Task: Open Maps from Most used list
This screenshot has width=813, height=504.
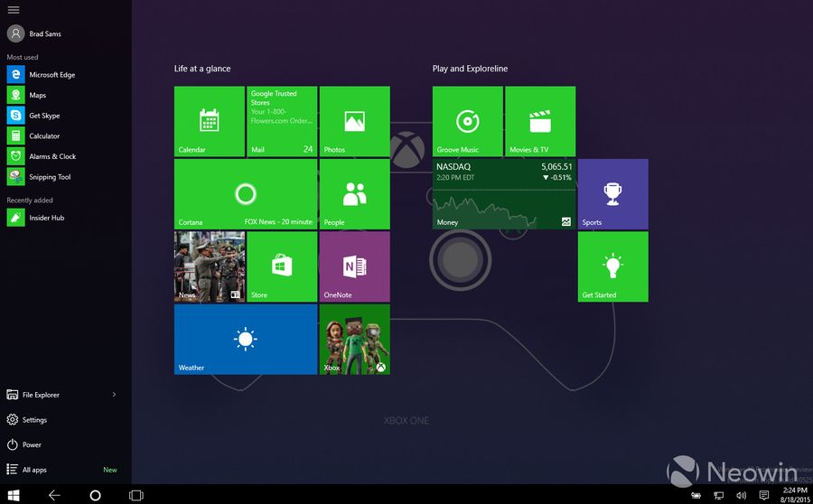Action: pyautogui.click(x=27, y=95)
